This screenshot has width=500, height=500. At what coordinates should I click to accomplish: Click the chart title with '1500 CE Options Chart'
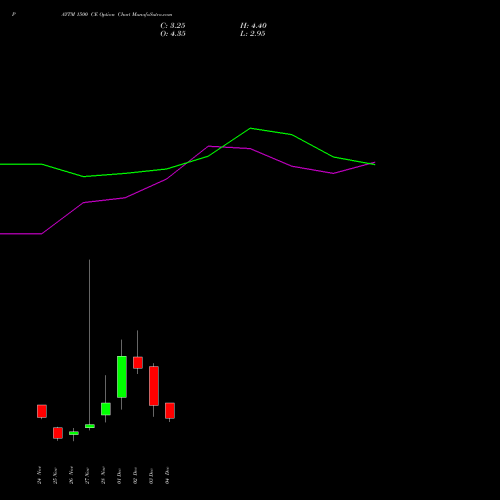click(x=117, y=15)
